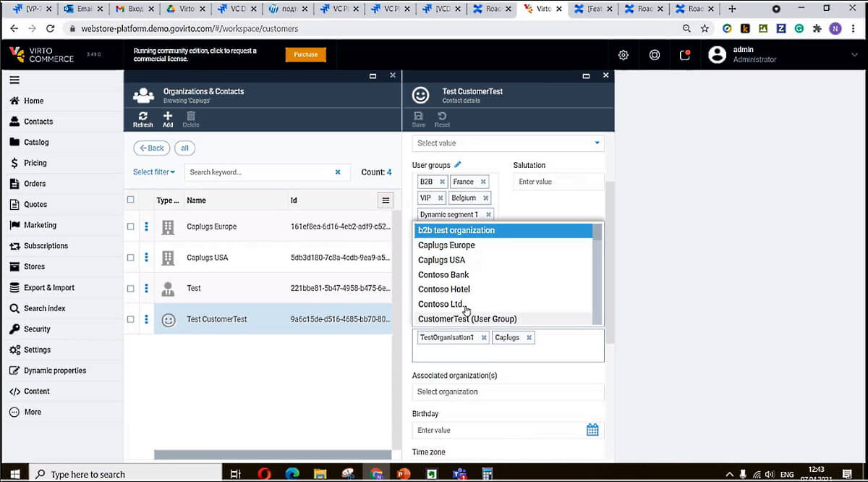
Task: Check the Caplugs USA row checkbox
Action: [131, 258]
